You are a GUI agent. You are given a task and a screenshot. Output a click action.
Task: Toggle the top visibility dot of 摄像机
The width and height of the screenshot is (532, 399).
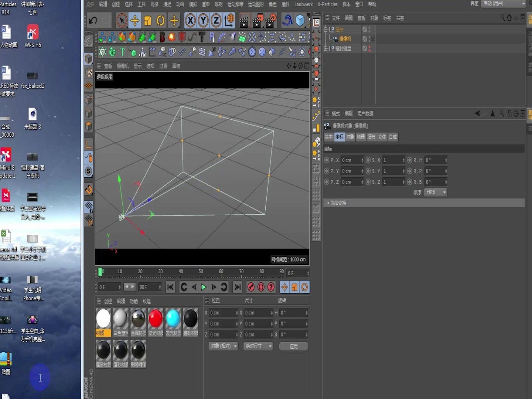tap(369, 37)
